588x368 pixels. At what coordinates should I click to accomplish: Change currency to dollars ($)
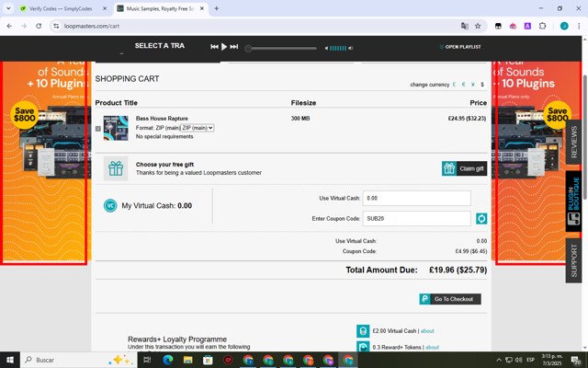pos(482,85)
